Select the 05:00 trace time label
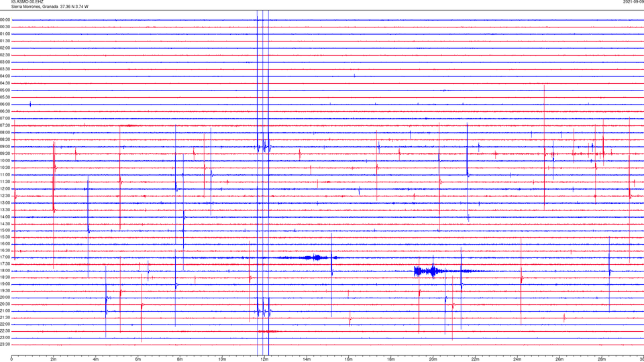The height and width of the screenshot is (362, 644). pos(5,90)
